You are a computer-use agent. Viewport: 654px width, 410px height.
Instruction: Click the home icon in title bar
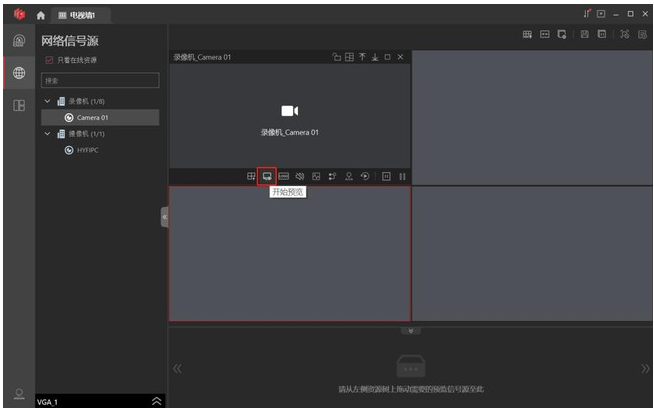click(x=41, y=15)
